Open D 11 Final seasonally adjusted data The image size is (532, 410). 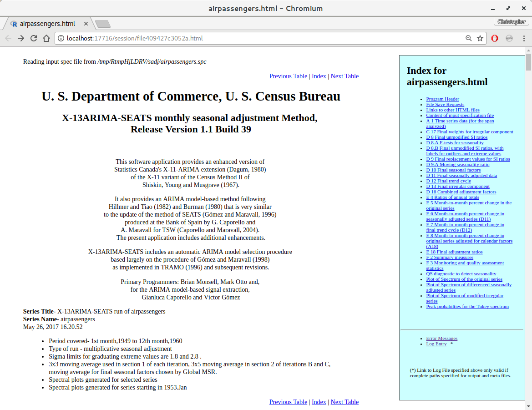click(461, 175)
